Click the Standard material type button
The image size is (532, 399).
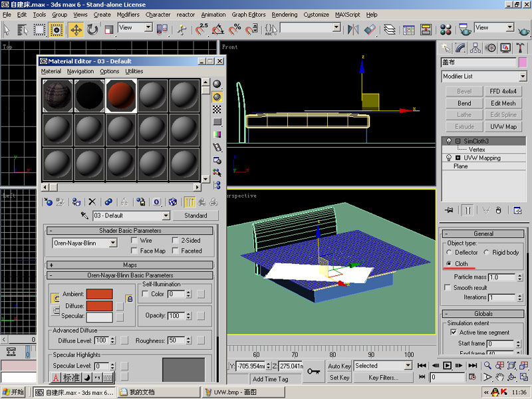coord(196,215)
